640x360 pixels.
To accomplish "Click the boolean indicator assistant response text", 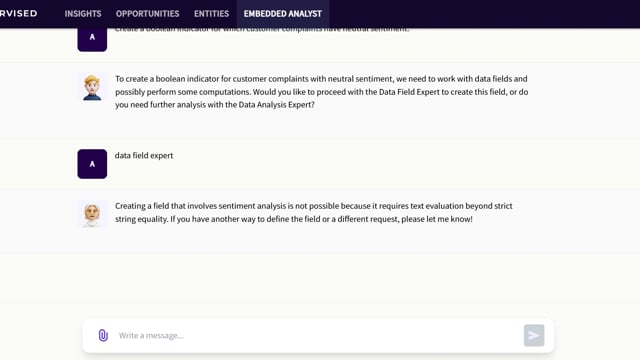I will tap(322, 91).
